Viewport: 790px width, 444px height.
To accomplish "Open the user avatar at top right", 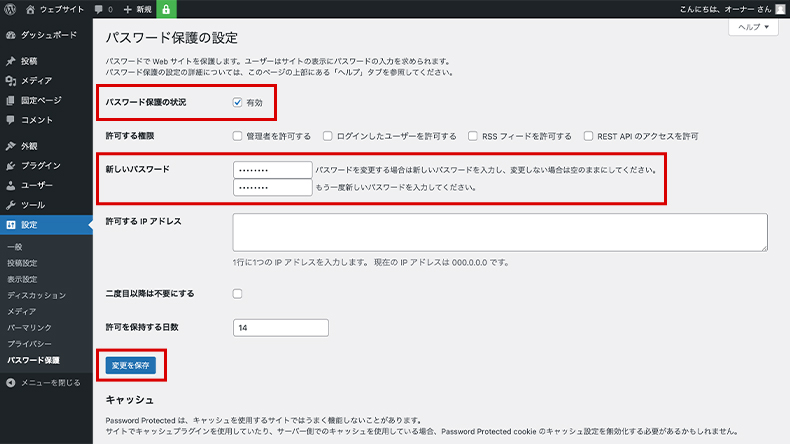I will click(780, 9).
